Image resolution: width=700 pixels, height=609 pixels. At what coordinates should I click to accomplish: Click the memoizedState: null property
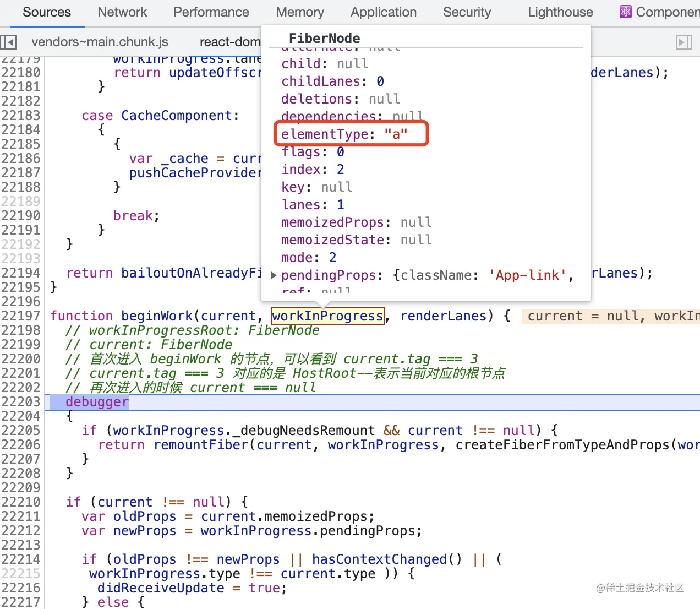pyautogui.click(x=356, y=240)
